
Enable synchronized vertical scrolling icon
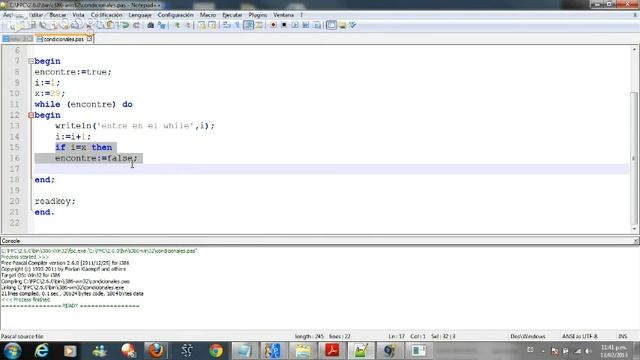201,25
